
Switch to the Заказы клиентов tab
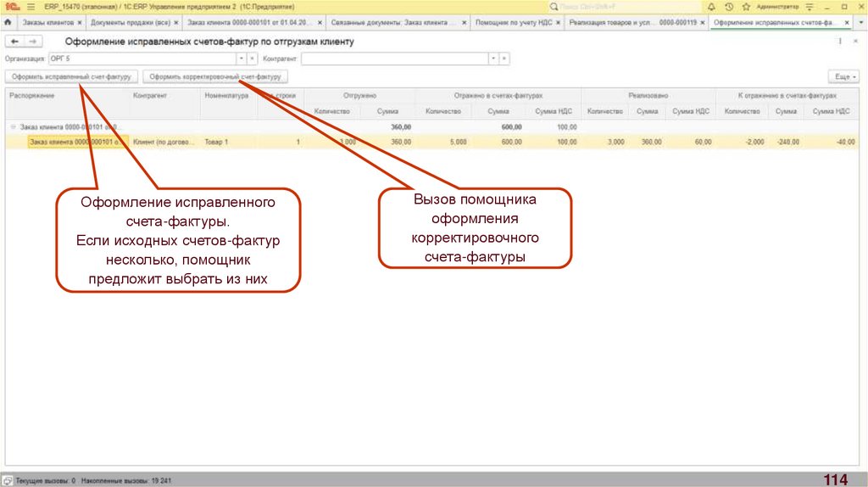pos(47,23)
